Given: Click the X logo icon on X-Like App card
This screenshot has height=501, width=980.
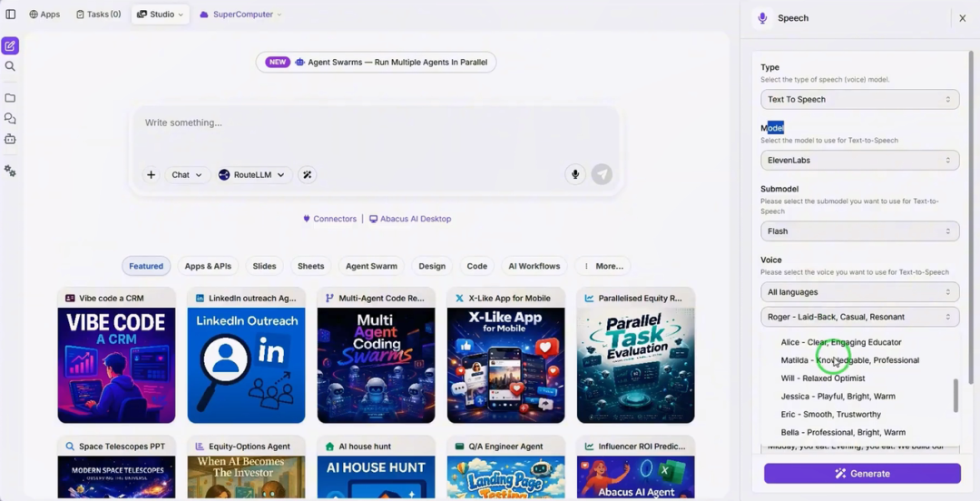Looking at the screenshot, I should 459,299.
